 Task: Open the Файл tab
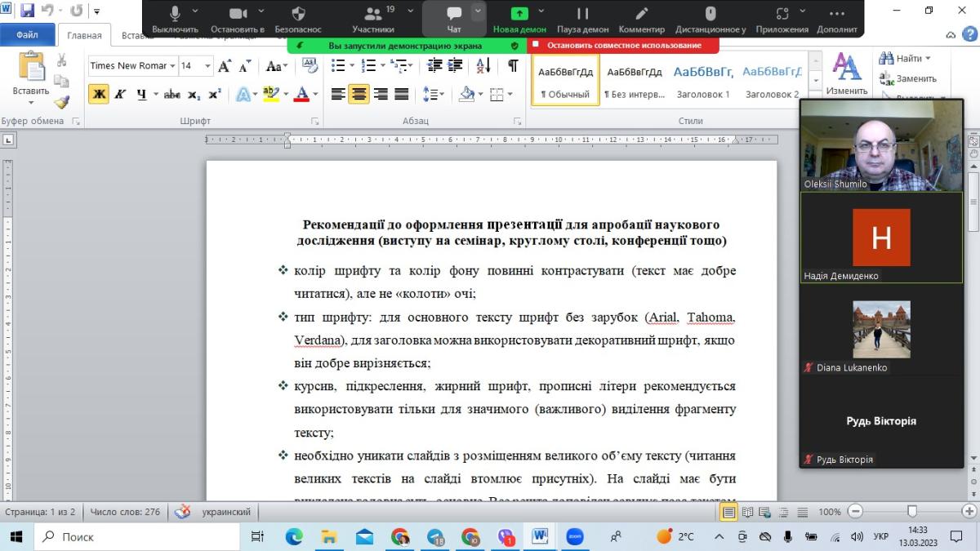pos(27,35)
